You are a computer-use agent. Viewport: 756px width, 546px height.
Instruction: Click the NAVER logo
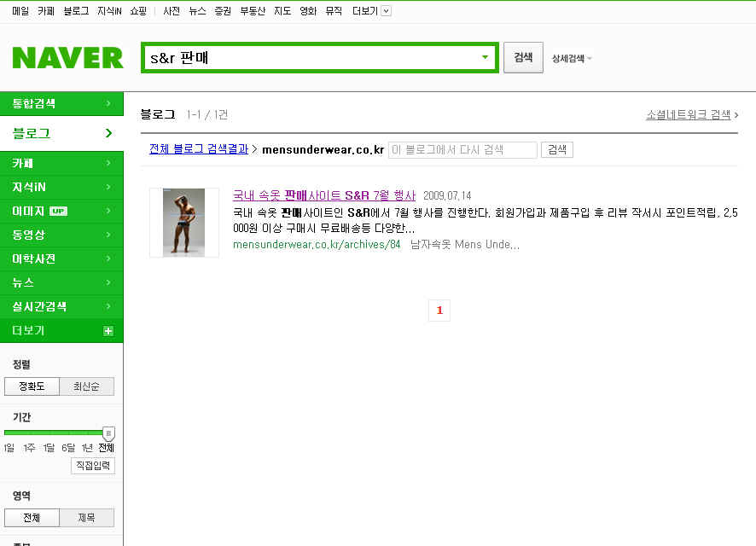click(67, 57)
